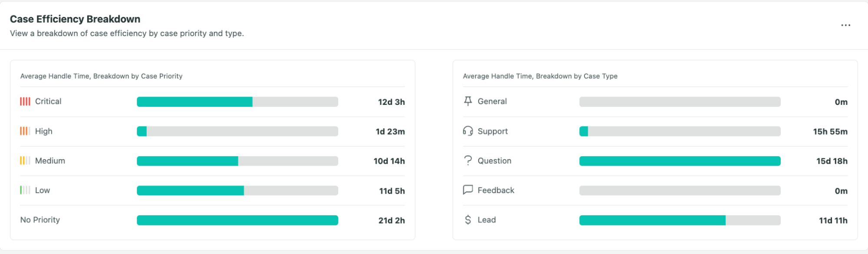Click the Breakdown by Case Type heading
Viewport: 868px width, 254px height.
coord(540,76)
